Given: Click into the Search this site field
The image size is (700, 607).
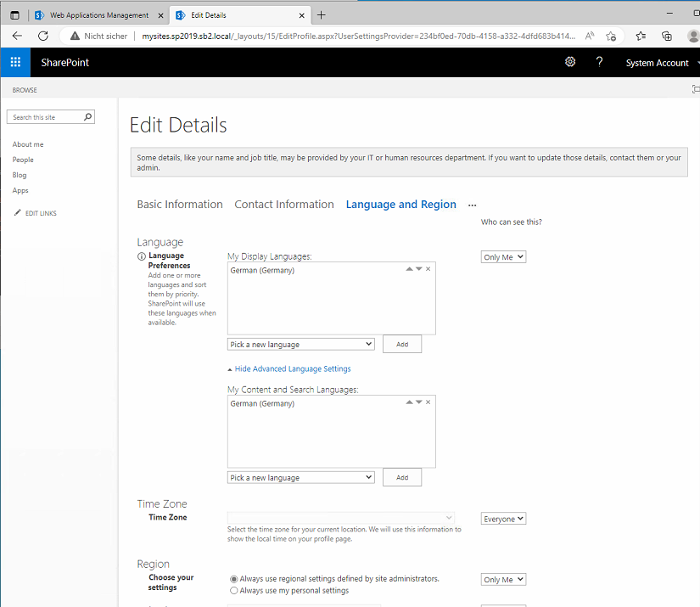Looking at the screenshot, I should [46, 117].
